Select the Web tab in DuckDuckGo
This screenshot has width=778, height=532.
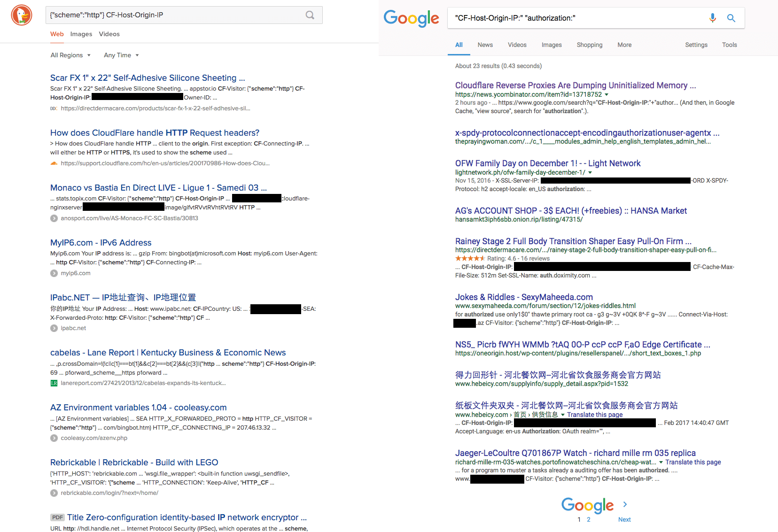tap(57, 34)
